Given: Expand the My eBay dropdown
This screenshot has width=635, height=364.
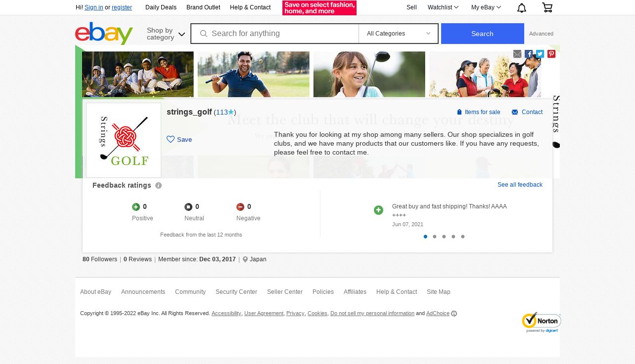Looking at the screenshot, I should tap(486, 7).
